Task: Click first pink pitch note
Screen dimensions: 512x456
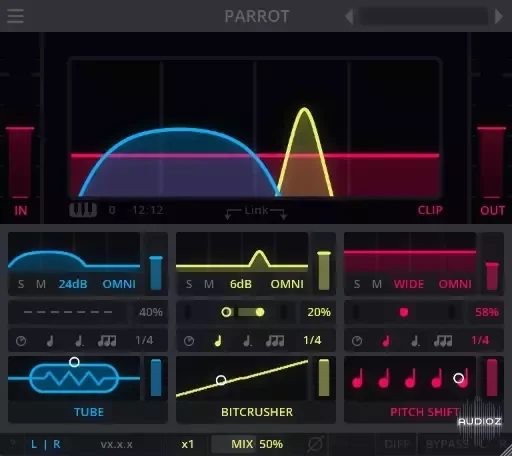Action: [x=357, y=379]
